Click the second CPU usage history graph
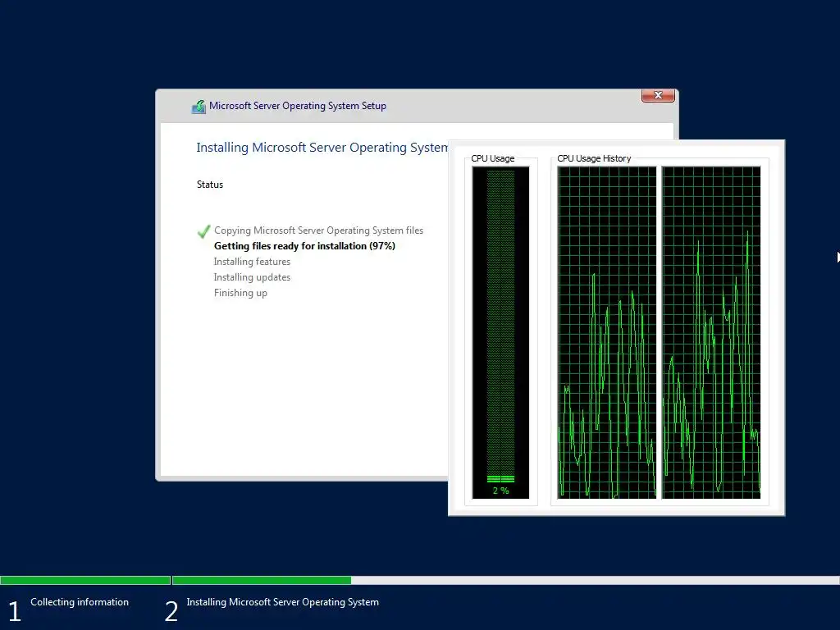 pos(711,333)
